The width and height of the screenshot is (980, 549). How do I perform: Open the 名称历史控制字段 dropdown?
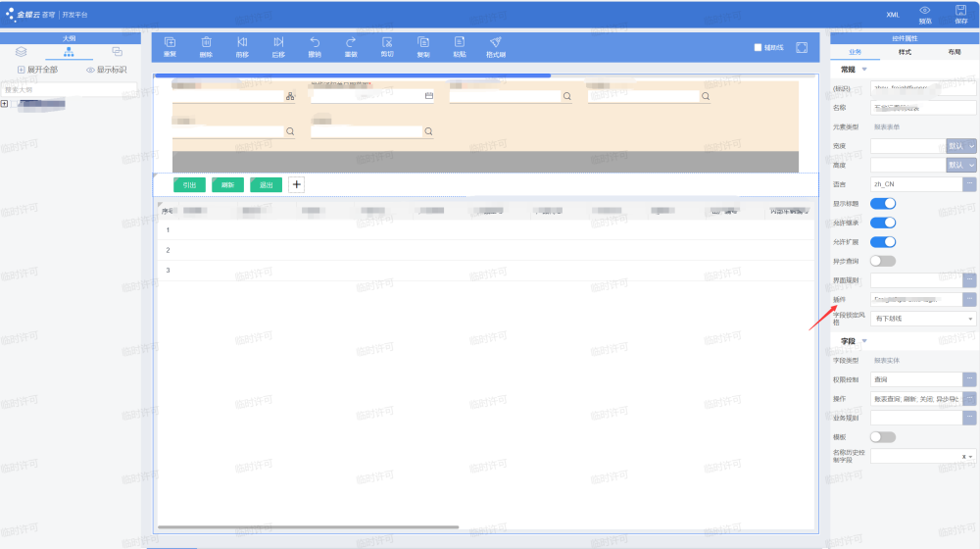[923, 457]
